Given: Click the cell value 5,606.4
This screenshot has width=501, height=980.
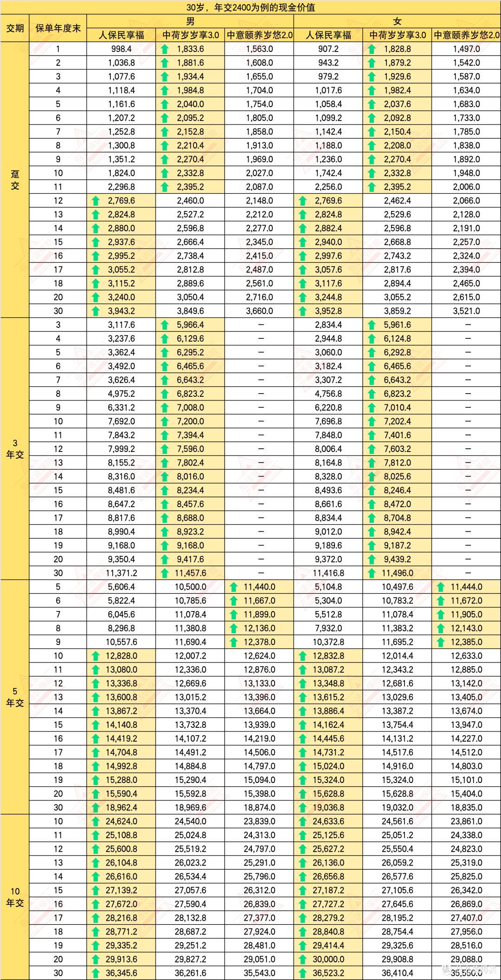Looking at the screenshot, I should coord(122,587).
